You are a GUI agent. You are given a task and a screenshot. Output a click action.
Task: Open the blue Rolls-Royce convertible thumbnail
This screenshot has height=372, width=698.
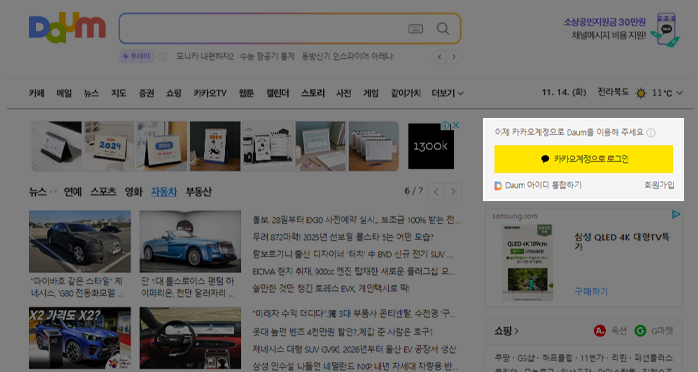pos(190,242)
